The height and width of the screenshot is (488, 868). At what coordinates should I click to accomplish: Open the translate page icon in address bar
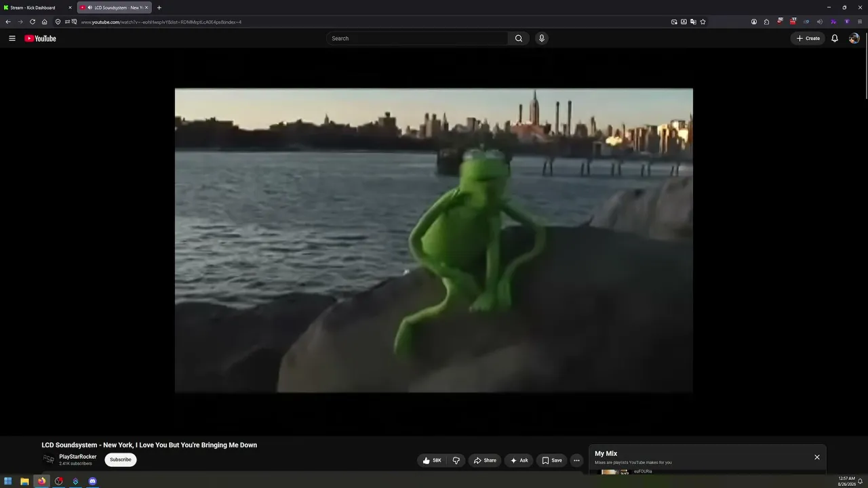(x=693, y=22)
